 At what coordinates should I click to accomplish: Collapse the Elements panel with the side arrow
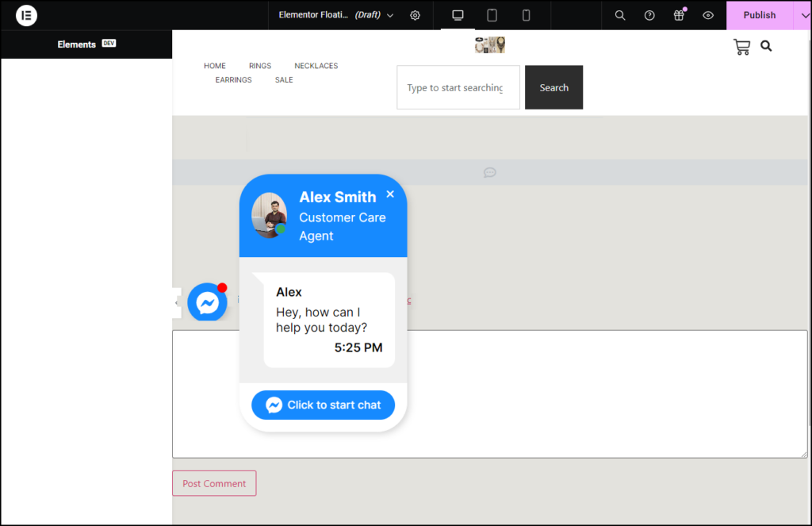pyautogui.click(x=175, y=302)
